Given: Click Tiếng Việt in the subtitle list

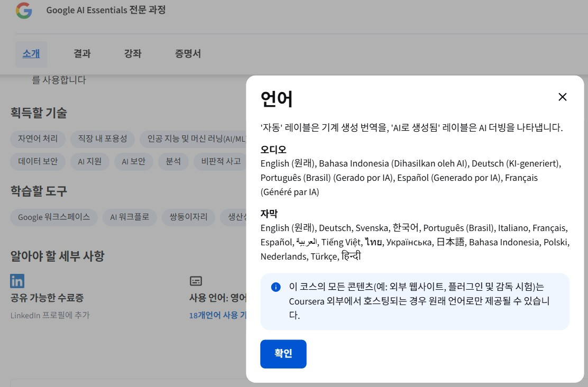Looking at the screenshot, I should tap(341, 243).
